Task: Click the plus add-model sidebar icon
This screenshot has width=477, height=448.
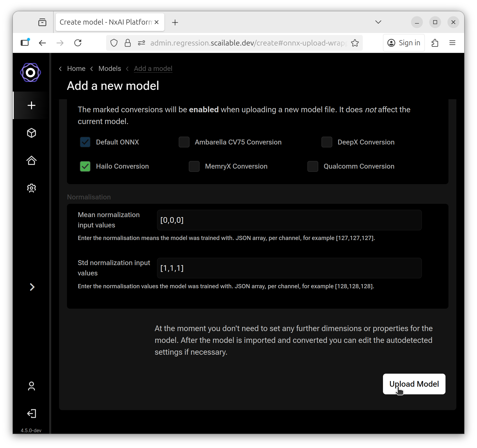Action: point(32,105)
